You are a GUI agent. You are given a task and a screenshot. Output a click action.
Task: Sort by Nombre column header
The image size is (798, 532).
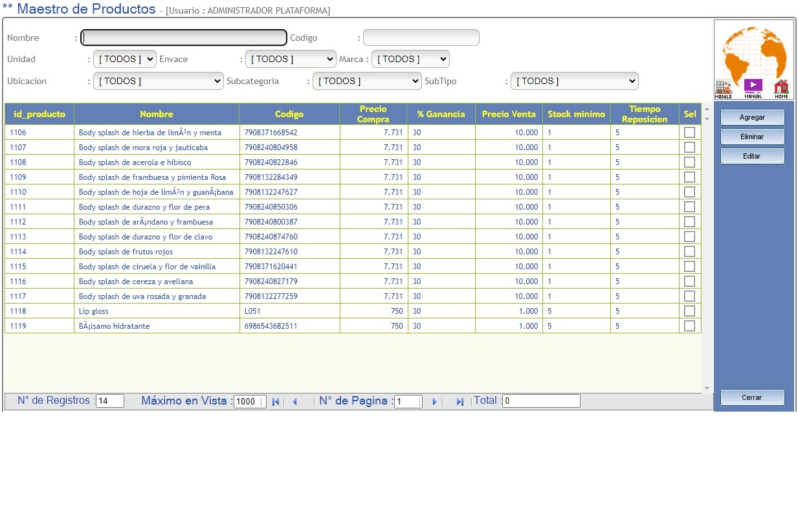[x=157, y=114]
